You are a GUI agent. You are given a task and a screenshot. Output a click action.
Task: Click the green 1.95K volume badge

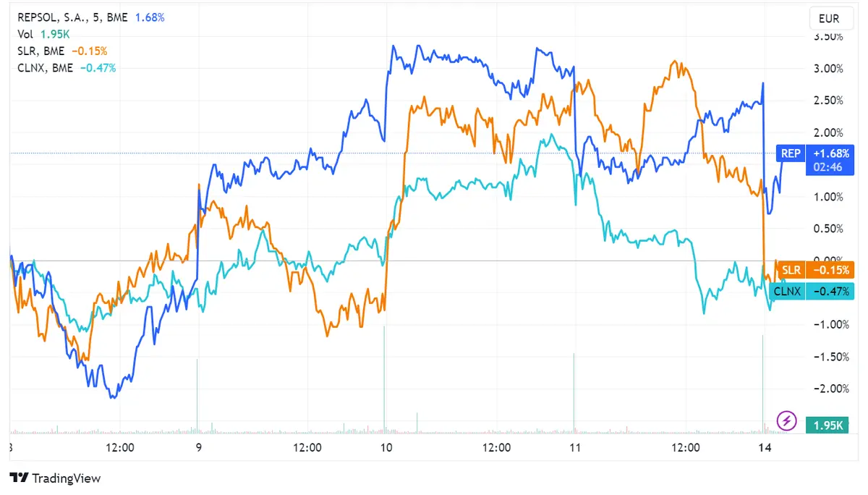828,425
